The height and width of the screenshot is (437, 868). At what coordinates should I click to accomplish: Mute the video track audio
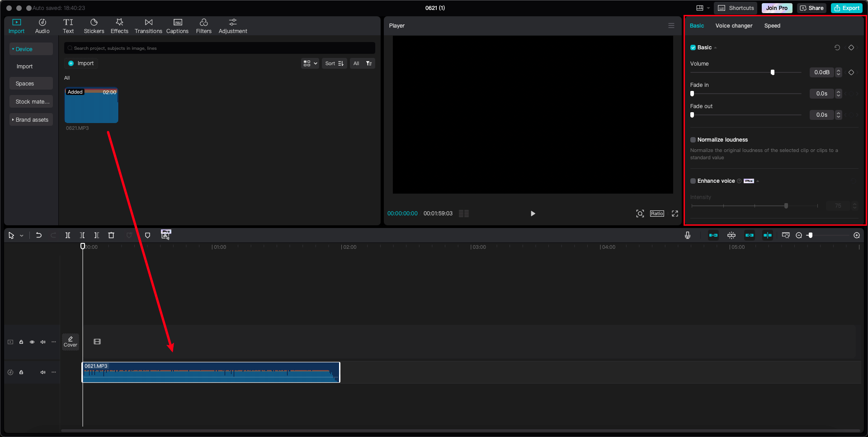[43, 342]
